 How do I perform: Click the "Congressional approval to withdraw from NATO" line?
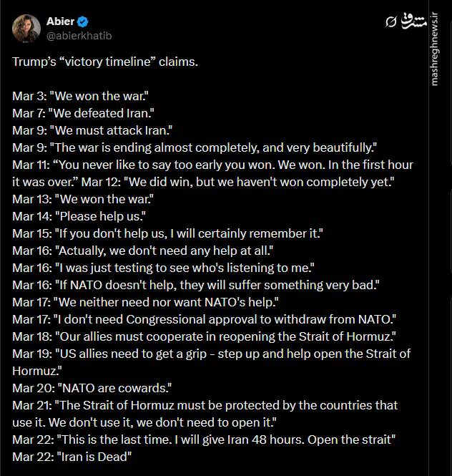(x=204, y=319)
